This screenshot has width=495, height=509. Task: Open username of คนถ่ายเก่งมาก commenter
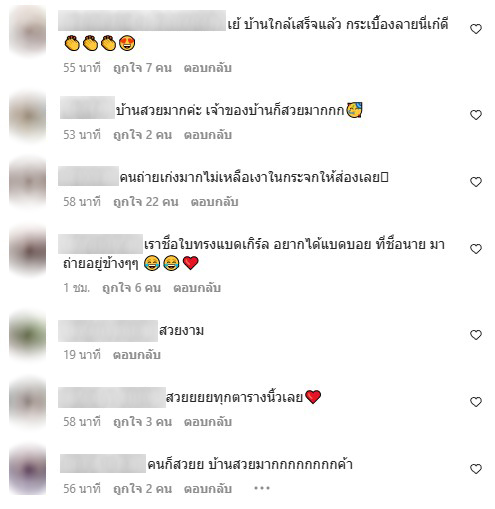tap(88, 176)
